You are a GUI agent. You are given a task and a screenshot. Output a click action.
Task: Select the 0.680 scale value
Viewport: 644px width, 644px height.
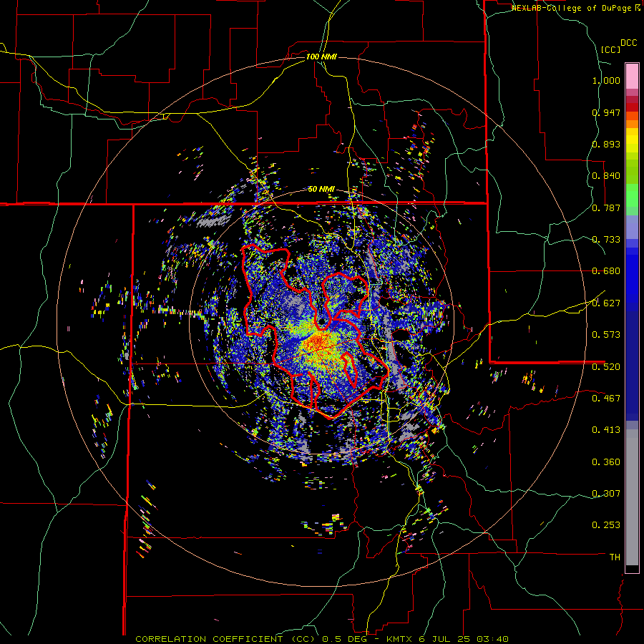pyautogui.click(x=606, y=271)
